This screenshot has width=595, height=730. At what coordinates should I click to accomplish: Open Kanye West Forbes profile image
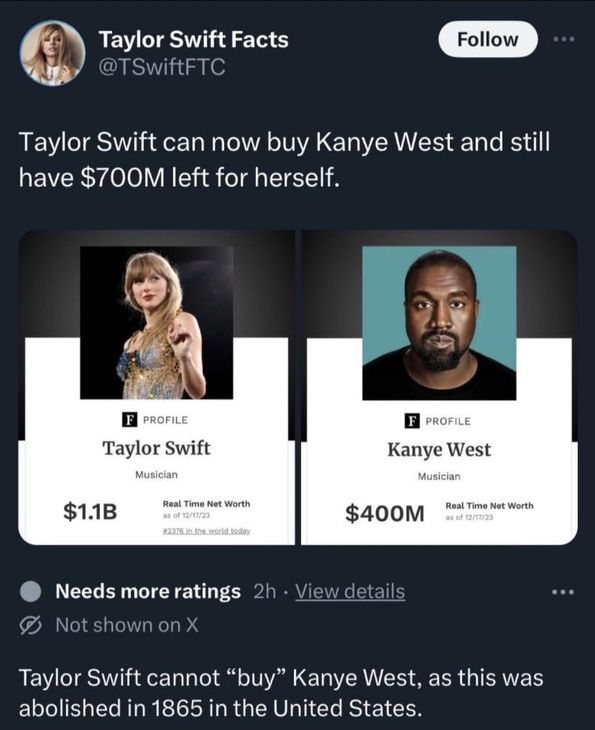[x=439, y=323]
